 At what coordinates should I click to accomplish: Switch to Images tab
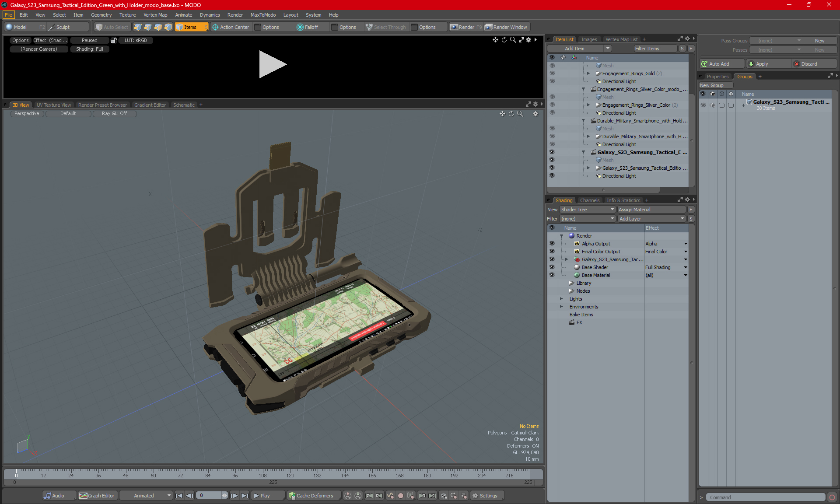tap(588, 39)
